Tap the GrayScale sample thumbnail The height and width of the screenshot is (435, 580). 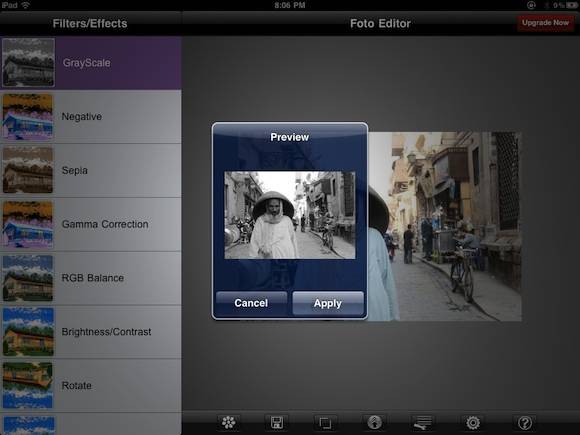[x=28, y=63]
